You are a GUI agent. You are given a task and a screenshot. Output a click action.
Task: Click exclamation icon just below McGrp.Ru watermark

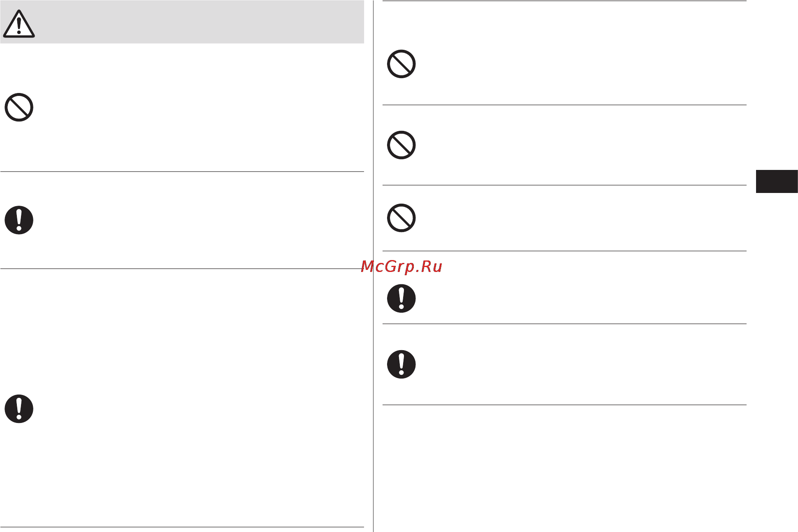tap(401, 298)
